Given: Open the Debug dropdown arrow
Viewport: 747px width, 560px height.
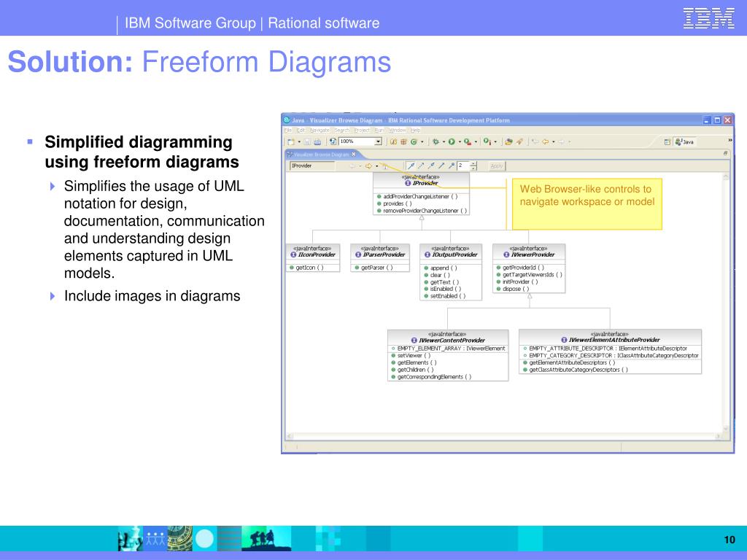Looking at the screenshot, I should click(x=444, y=141).
